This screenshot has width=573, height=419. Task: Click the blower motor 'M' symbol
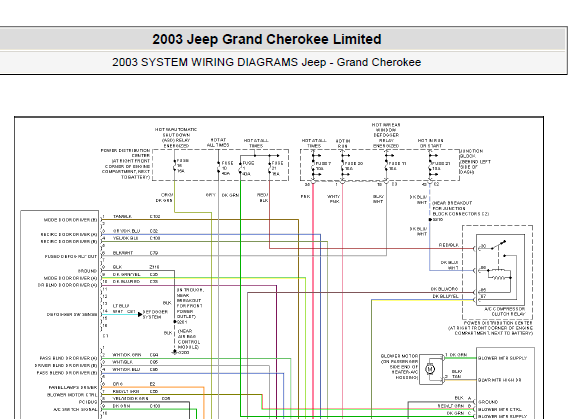pyautogui.click(x=430, y=369)
